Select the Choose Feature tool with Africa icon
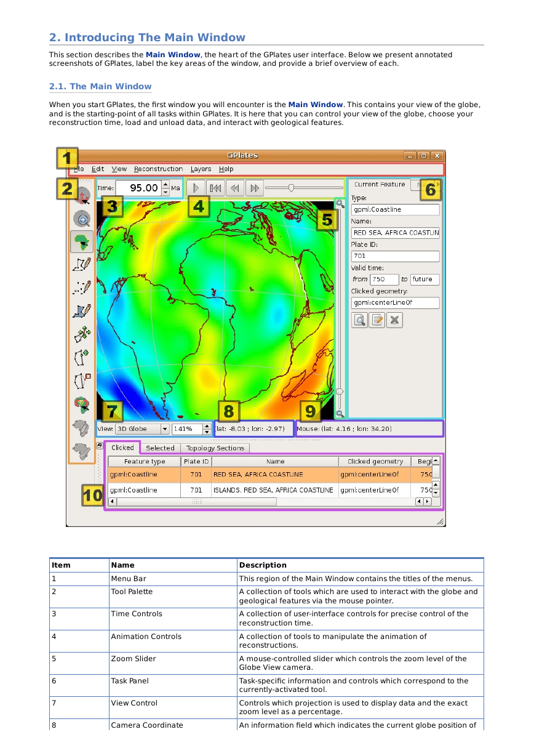The image size is (534, 756). tap(82, 242)
